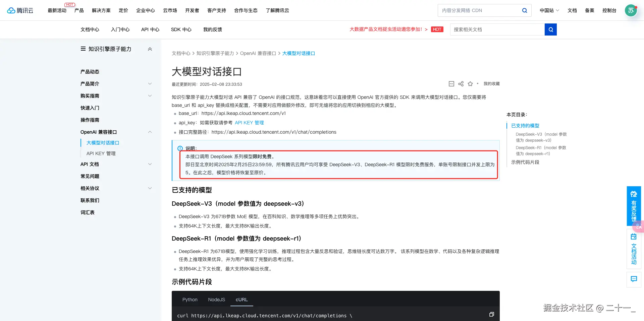Viewport: 644px width, 321px height.
Task: Open the 定价 menu
Action: click(x=123, y=10)
